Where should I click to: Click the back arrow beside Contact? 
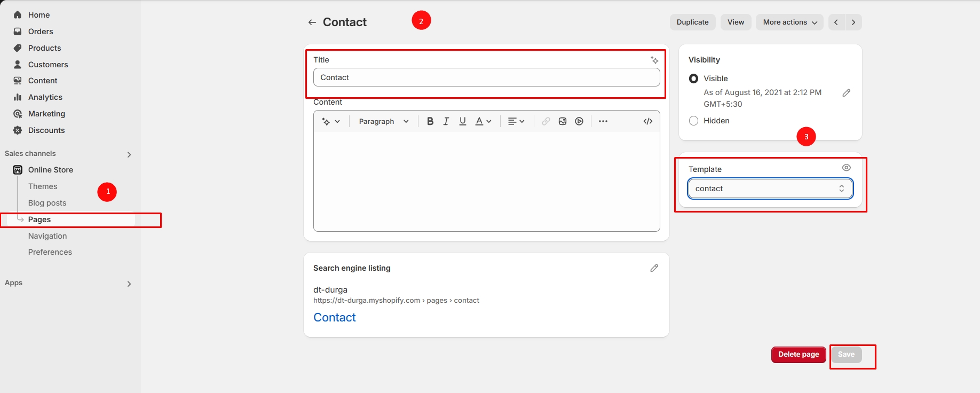point(312,22)
